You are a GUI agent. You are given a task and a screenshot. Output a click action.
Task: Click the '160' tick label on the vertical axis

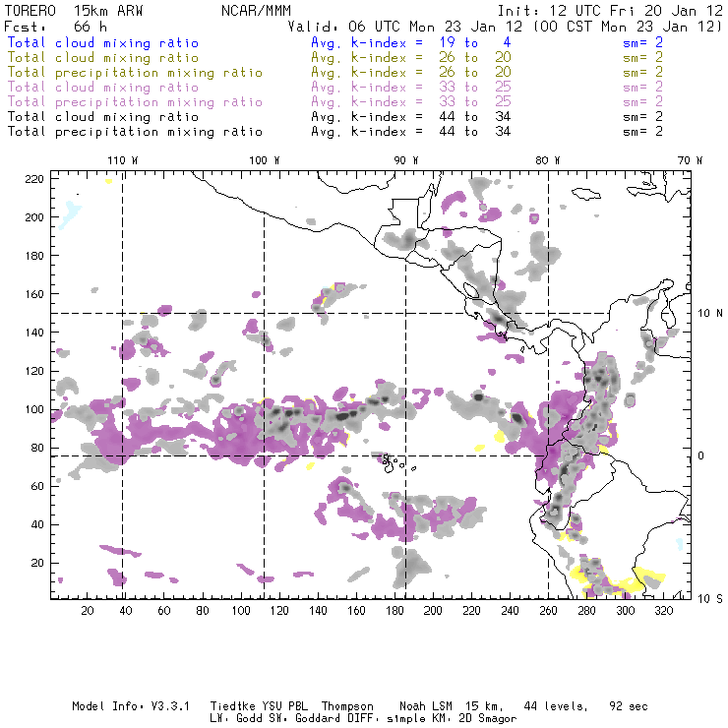click(34, 294)
